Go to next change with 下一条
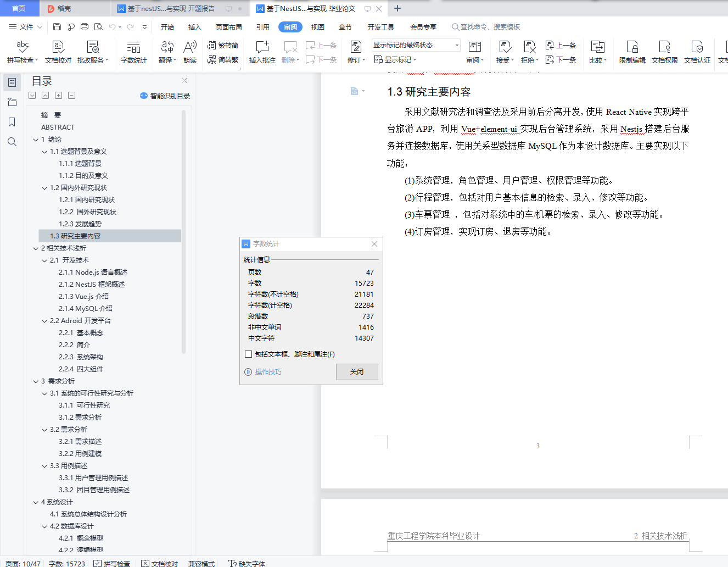This screenshot has height=567, width=728. [561, 59]
